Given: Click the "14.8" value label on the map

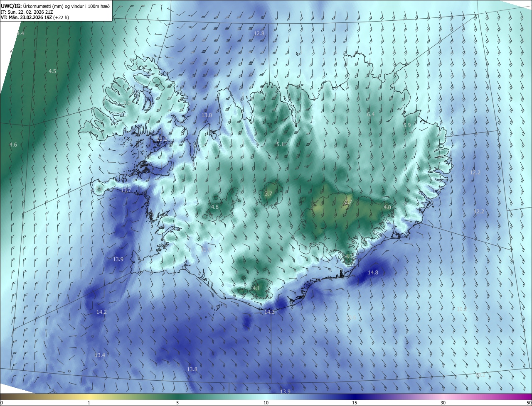Looking at the screenshot, I should coord(373,273).
